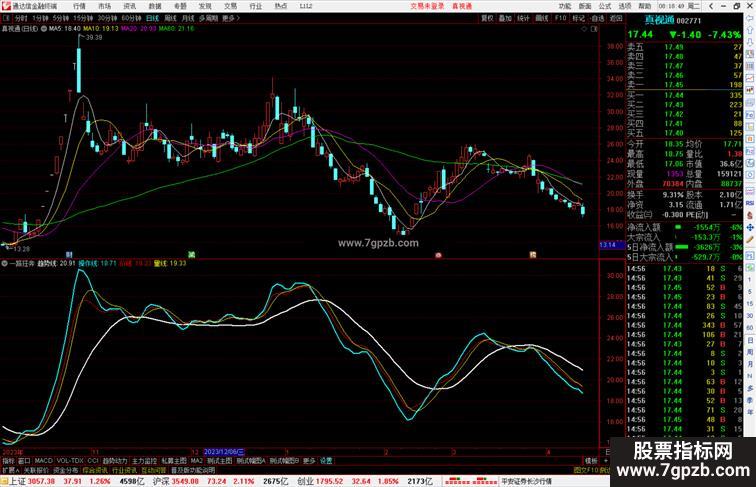The height and width of the screenshot is (487, 756).
Task: Open the 功能 menu
Action: [x=565, y=6]
